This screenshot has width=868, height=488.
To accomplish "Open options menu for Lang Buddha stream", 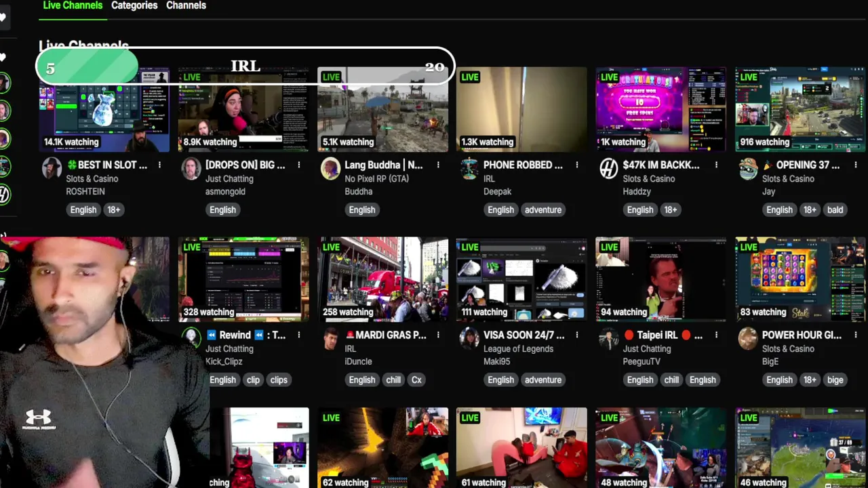I will coord(438,165).
